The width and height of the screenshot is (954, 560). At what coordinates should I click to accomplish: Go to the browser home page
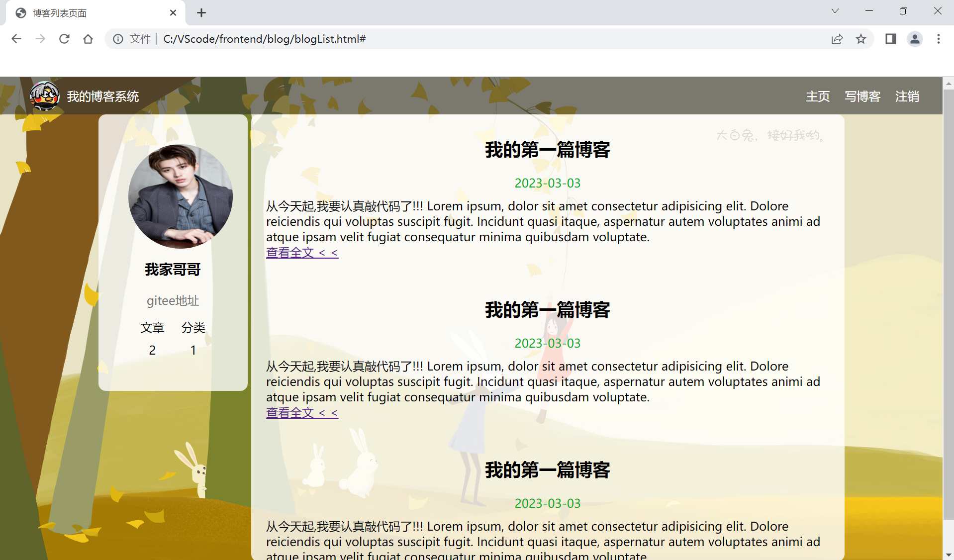(88, 39)
